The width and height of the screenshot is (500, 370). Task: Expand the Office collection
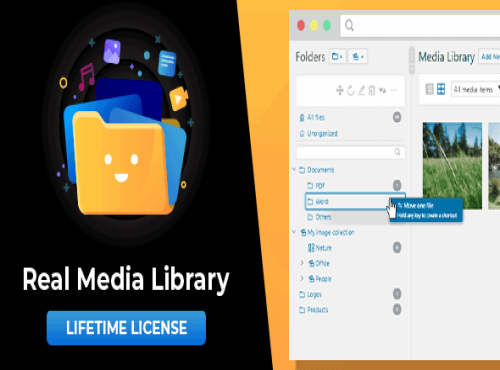click(302, 263)
